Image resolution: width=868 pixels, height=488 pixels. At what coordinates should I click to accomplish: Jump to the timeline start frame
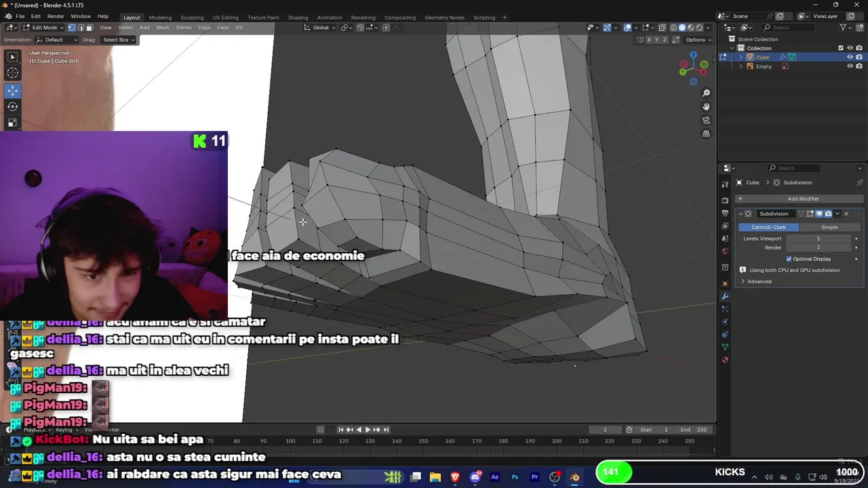tap(341, 430)
